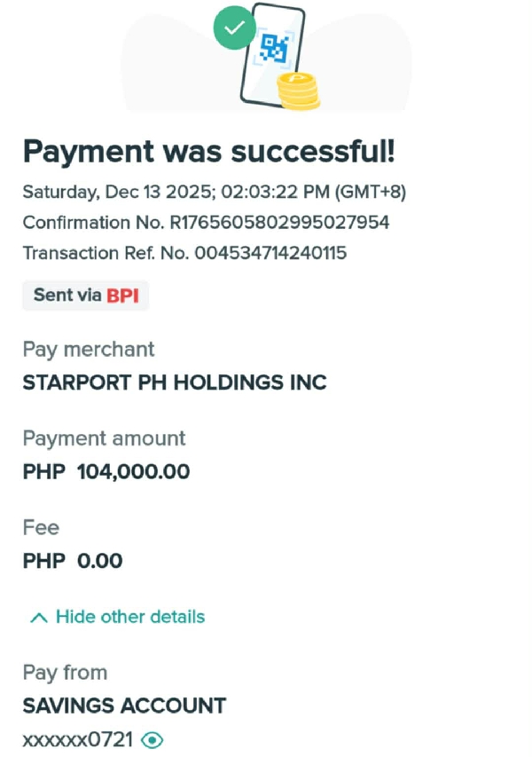Viewport: 532px width, 757px height.
Task: Click the masked account number xxxxxx0721
Action: pos(78,739)
